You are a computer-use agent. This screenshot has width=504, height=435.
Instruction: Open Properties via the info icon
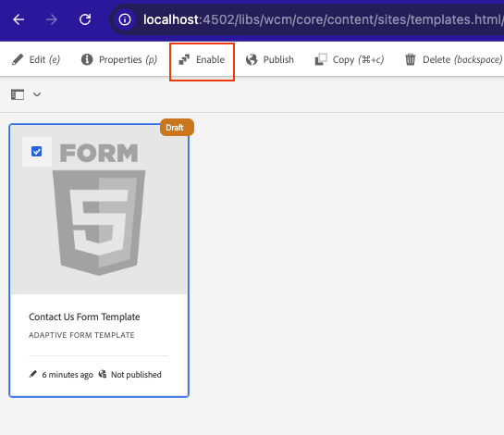coord(87,59)
